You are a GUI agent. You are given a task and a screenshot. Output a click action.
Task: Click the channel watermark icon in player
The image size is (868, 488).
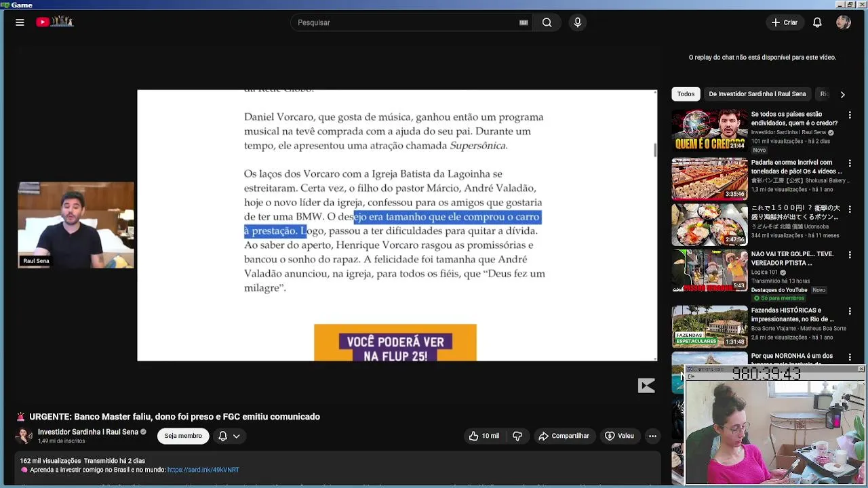click(646, 386)
